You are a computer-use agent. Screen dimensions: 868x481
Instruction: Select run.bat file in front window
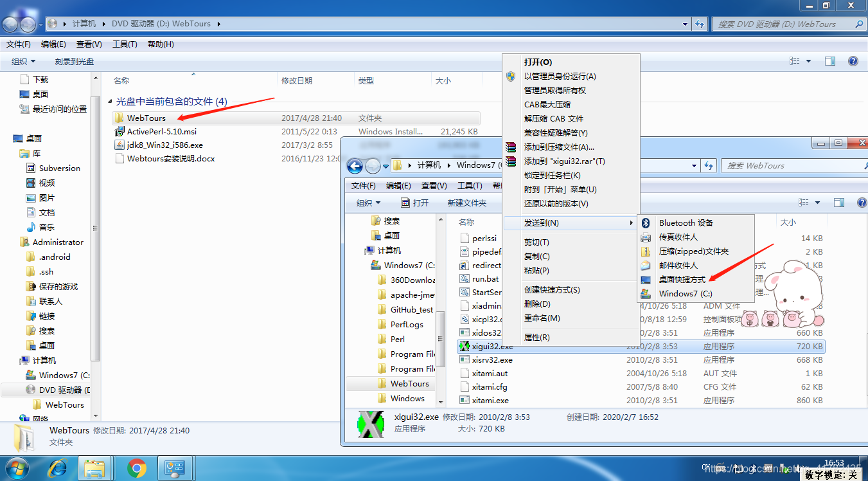pos(485,279)
